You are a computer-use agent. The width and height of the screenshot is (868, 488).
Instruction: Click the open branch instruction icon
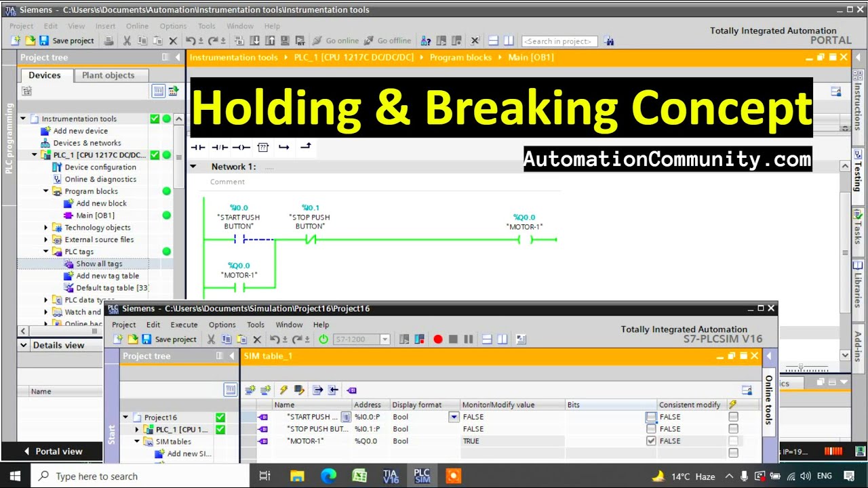pyautogui.click(x=284, y=147)
